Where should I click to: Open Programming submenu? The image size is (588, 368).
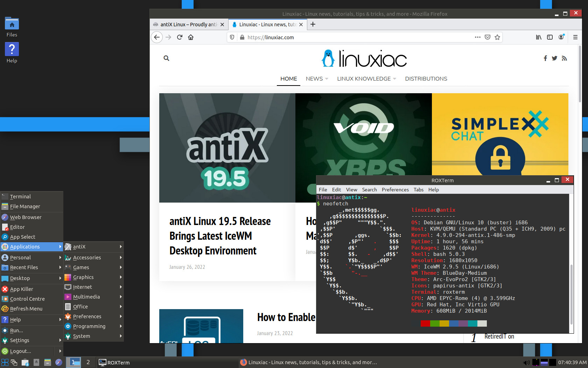[x=93, y=326]
